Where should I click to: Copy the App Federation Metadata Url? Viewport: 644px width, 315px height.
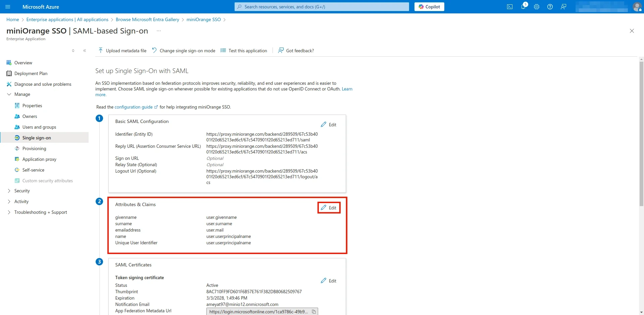[313, 311]
